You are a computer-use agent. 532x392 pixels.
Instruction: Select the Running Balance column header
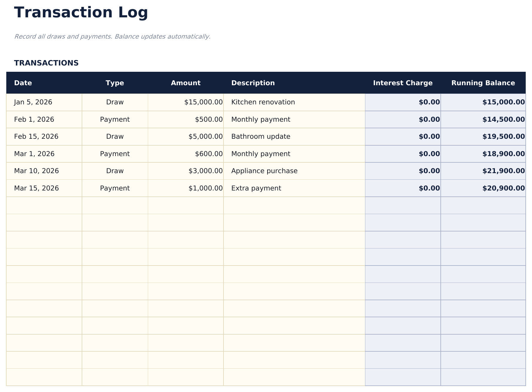[x=483, y=83]
